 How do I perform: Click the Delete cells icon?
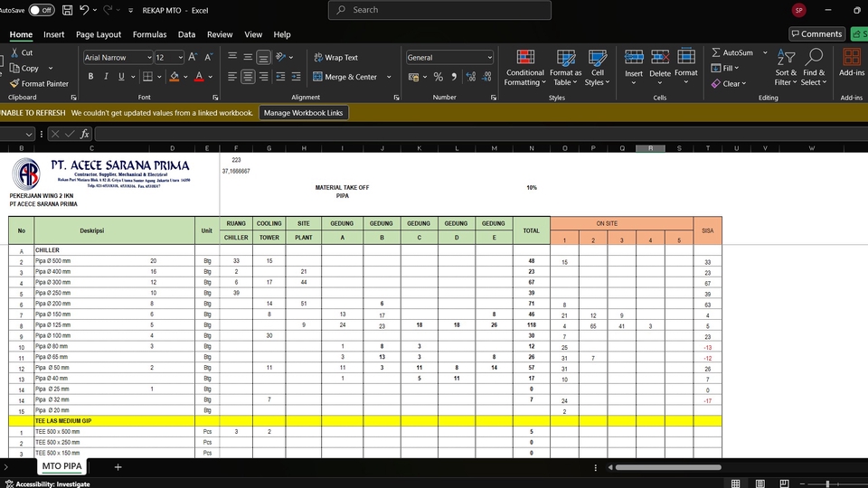click(x=660, y=57)
